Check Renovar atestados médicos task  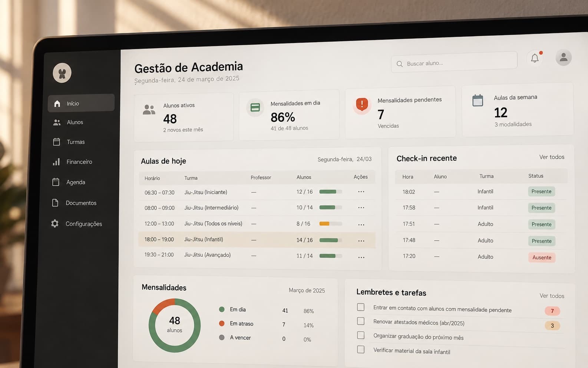point(361,321)
